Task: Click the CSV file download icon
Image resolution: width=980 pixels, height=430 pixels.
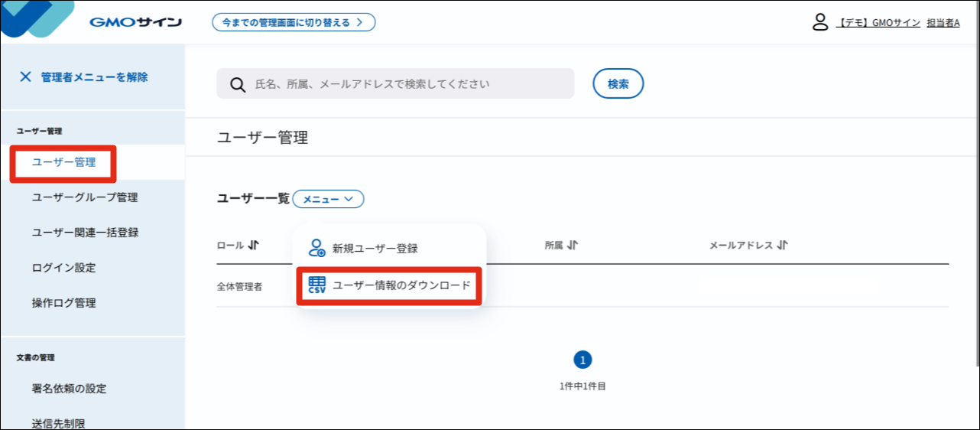Action: (316, 285)
